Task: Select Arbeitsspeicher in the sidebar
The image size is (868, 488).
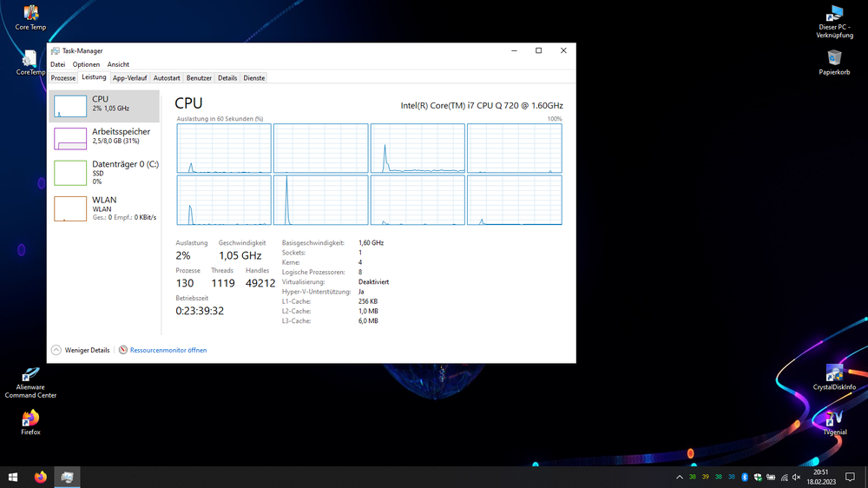Action: tap(104, 136)
